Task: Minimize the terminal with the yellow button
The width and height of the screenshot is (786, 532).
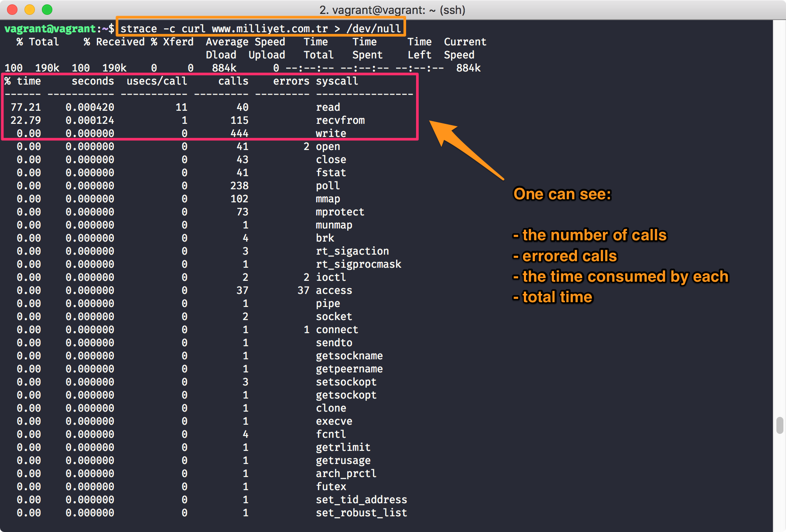Action: click(x=30, y=10)
